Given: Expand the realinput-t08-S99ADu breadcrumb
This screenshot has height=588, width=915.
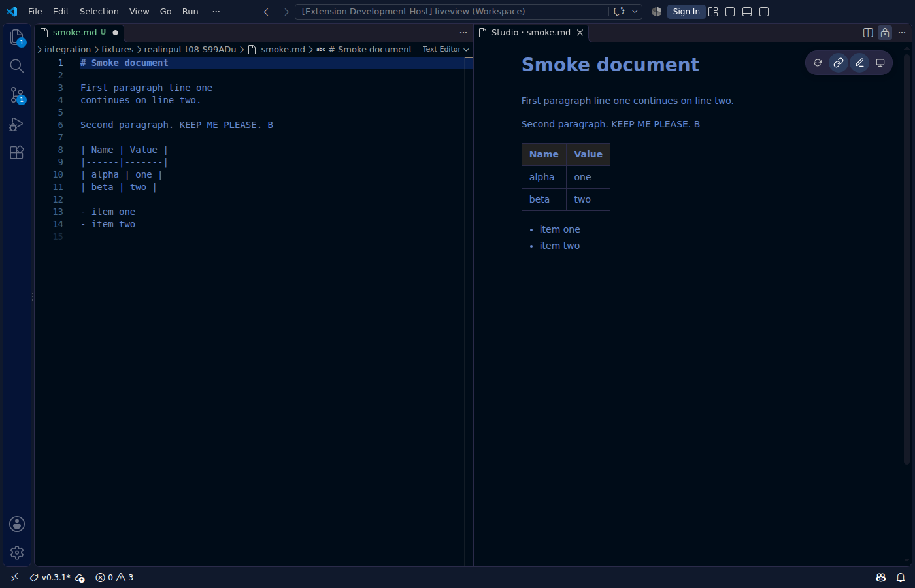Looking at the screenshot, I should (190, 50).
